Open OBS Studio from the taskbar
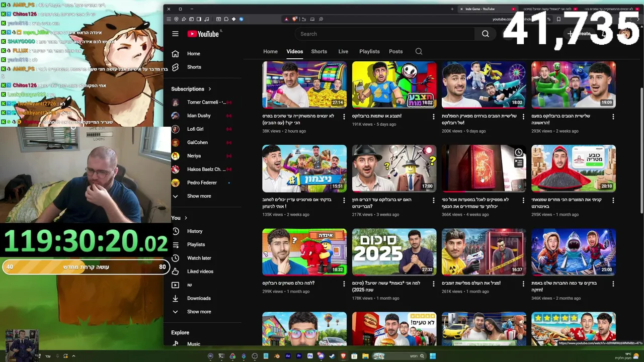 255,356
